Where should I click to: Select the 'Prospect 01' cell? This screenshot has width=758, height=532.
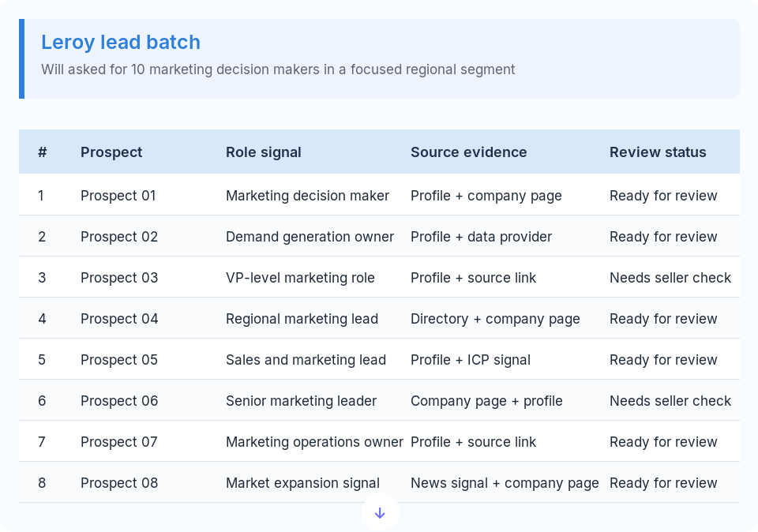pos(118,196)
